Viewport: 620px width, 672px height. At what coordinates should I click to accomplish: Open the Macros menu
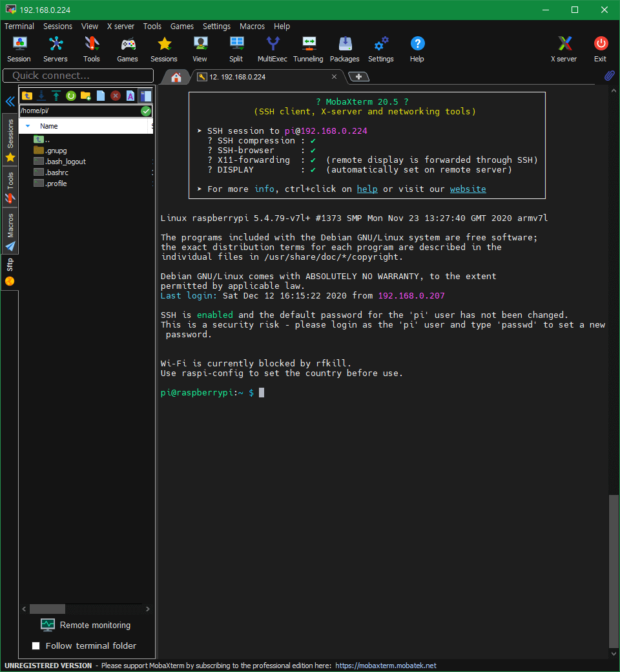tap(252, 26)
